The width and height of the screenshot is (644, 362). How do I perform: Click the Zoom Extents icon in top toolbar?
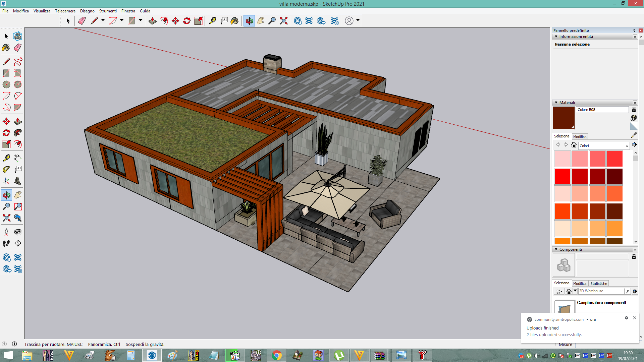283,21
